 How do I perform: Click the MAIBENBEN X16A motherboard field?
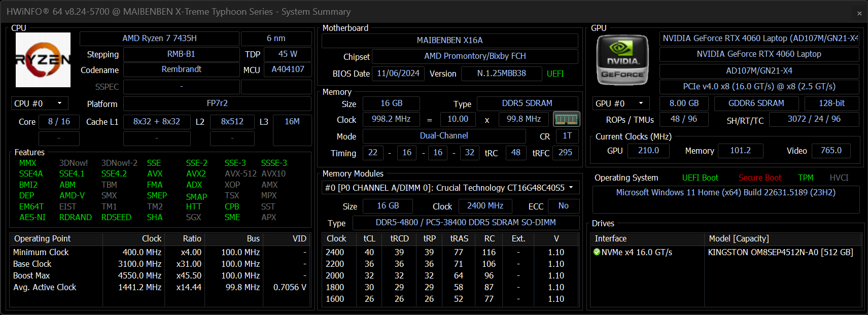(x=449, y=41)
